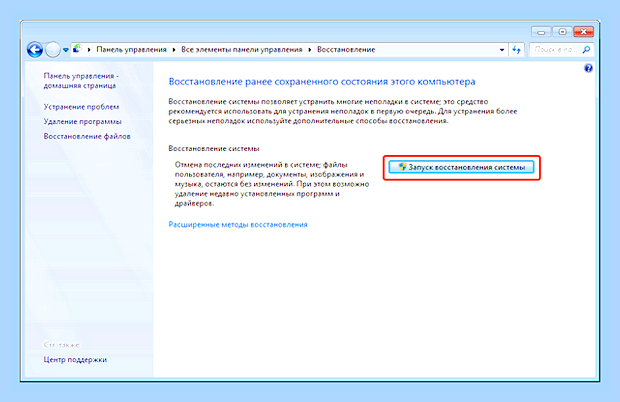
Task: Click the search magnifier icon
Action: pyautogui.click(x=587, y=49)
